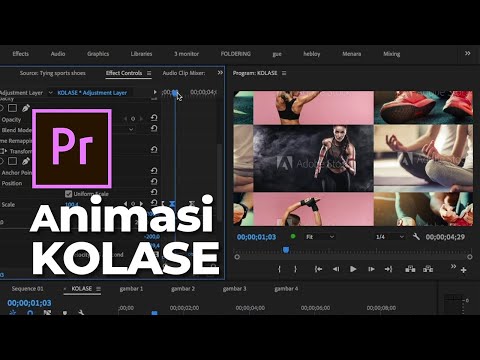Switch to Effects workspace
This screenshot has width=480, height=360.
[20, 54]
